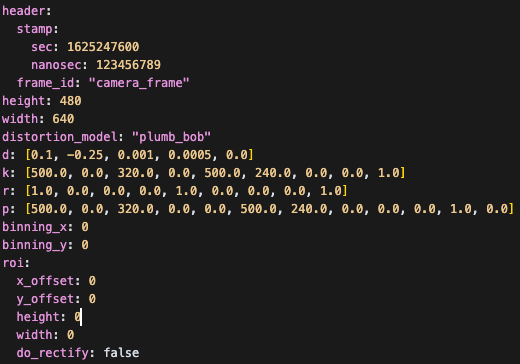Screen dimensions: 520x364
Task: Click the roi width value 0
Action: pos(70,335)
